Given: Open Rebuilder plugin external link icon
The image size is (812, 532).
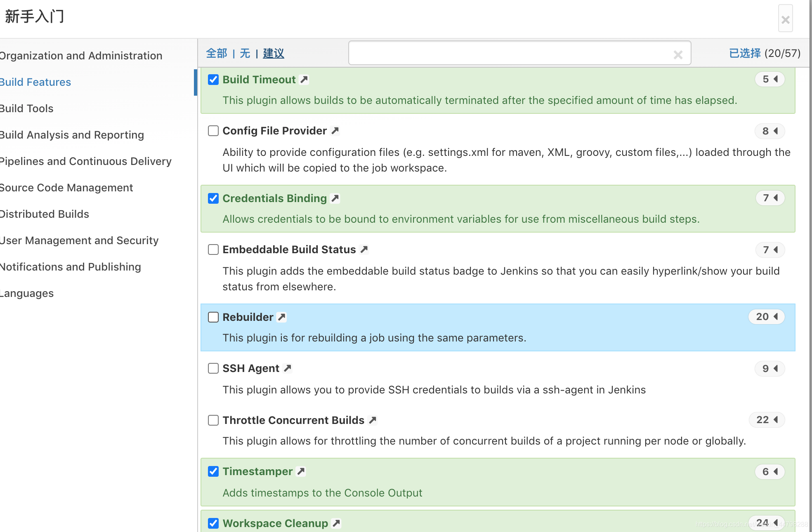Looking at the screenshot, I should click(282, 317).
